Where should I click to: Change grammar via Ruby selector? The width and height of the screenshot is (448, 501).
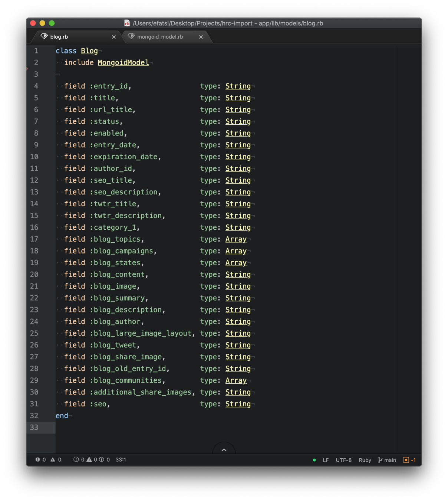(x=365, y=460)
